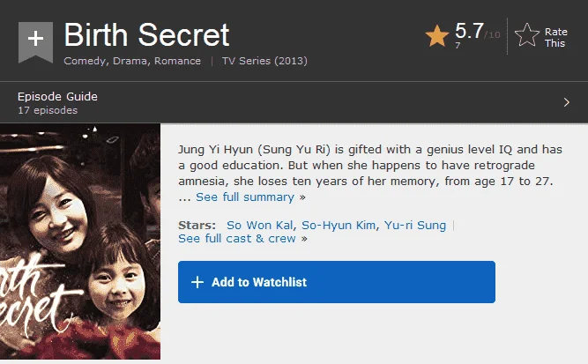Click the 17 episodes label

pos(48,110)
